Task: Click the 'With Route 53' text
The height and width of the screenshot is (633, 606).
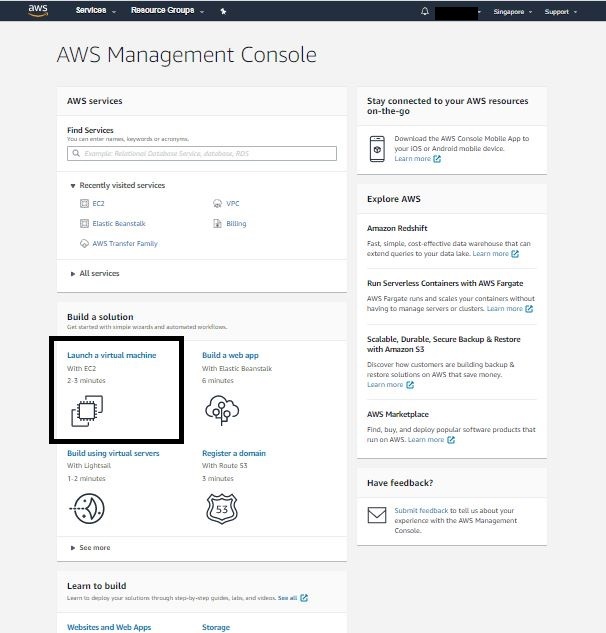Action: (224, 465)
